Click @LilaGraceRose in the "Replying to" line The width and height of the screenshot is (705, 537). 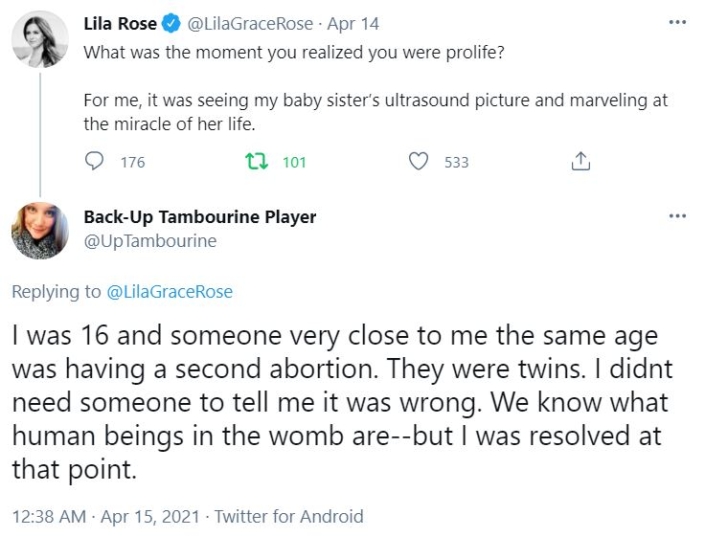click(x=168, y=292)
